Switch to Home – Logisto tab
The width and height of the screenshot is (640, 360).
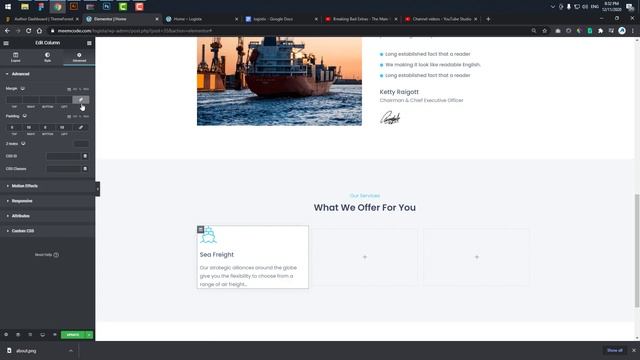(201, 19)
